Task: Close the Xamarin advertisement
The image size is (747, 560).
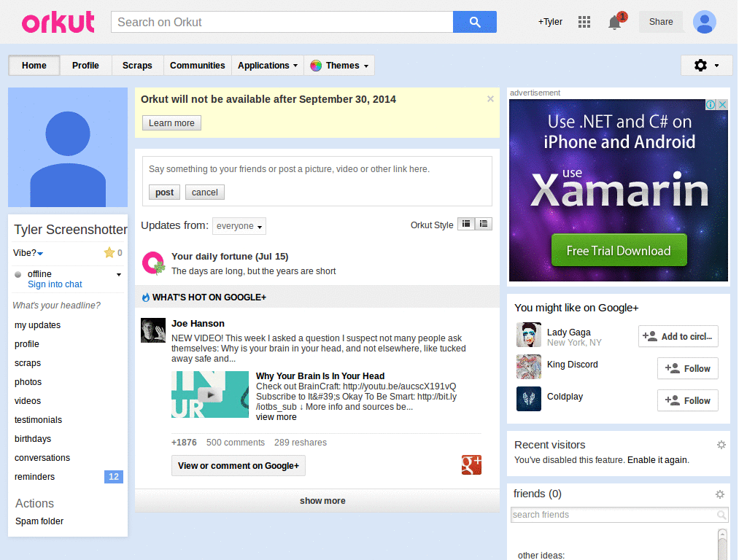Action: click(x=722, y=104)
